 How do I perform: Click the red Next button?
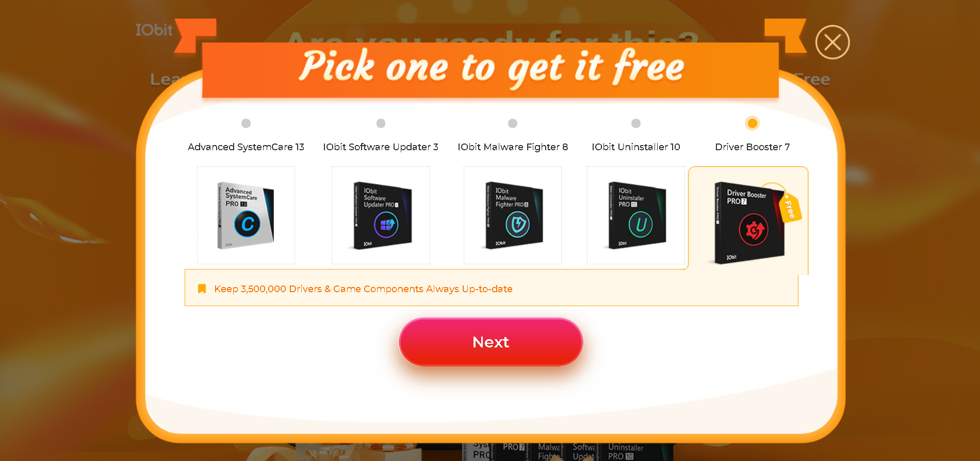coord(491,342)
